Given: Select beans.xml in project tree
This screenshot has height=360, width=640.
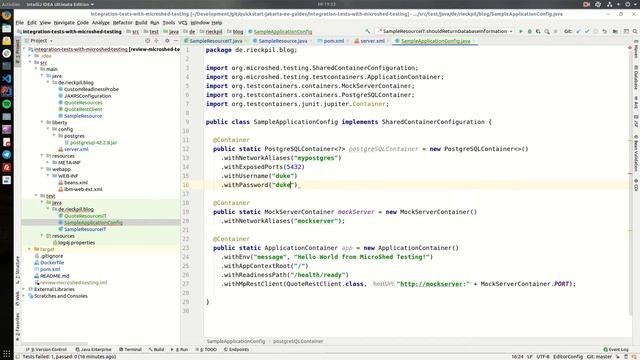Looking at the screenshot, I should tap(76, 182).
